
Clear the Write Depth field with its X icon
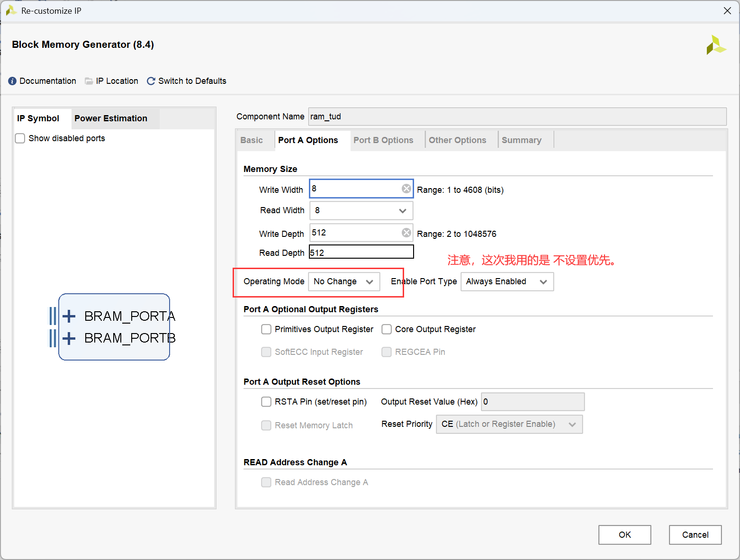click(406, 233)
